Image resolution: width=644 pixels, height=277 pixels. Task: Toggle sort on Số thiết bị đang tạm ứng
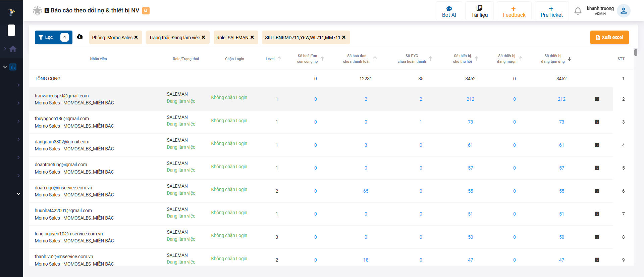569,59
